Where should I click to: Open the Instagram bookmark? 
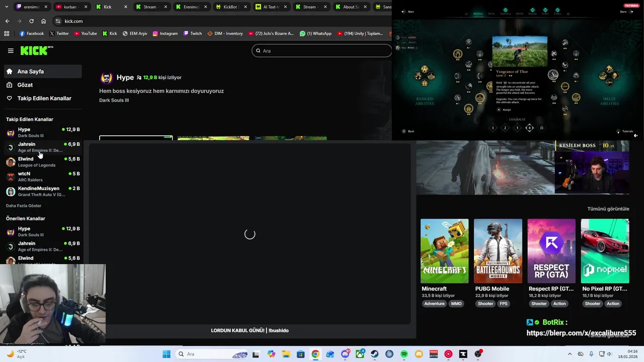165,34
